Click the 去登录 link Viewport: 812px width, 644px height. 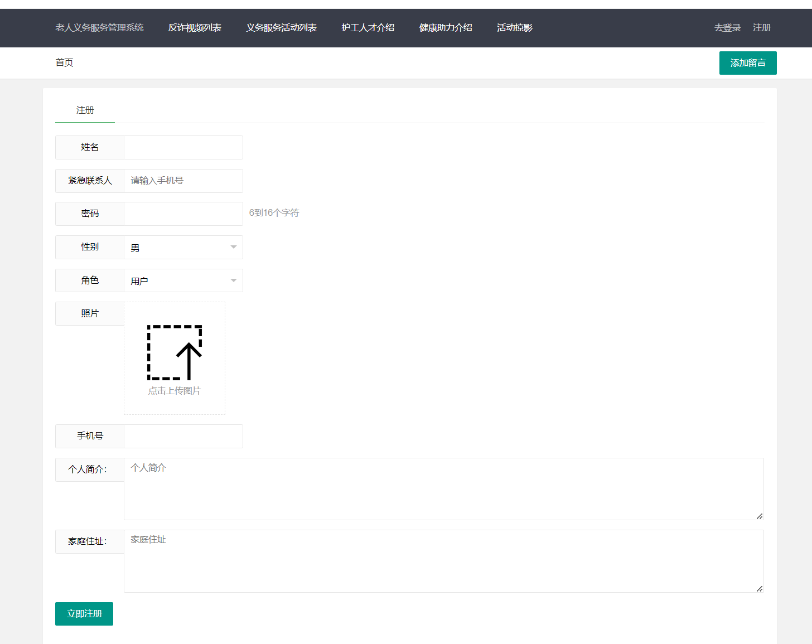727,28
